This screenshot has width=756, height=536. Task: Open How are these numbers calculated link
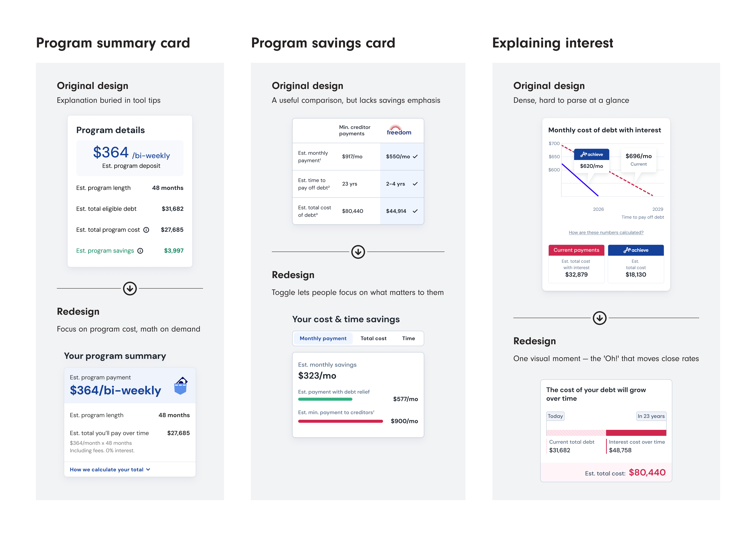click(x=606, y=232)
